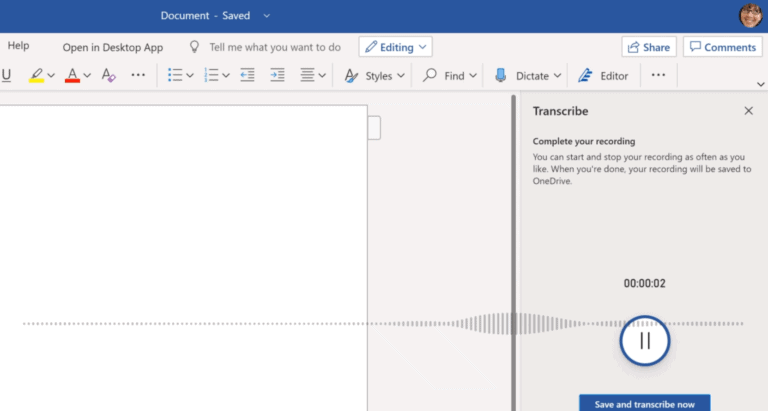Clear formatting with the eraser icon

tap(108, 75)
